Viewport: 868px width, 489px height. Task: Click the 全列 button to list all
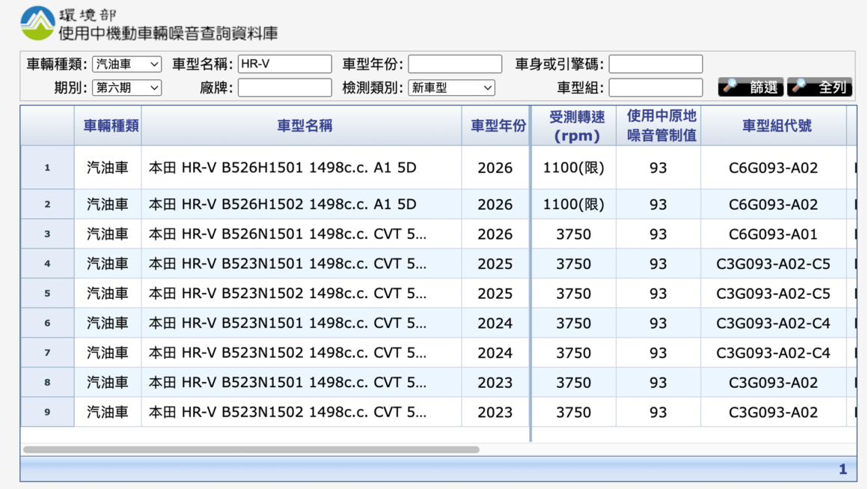823,87
